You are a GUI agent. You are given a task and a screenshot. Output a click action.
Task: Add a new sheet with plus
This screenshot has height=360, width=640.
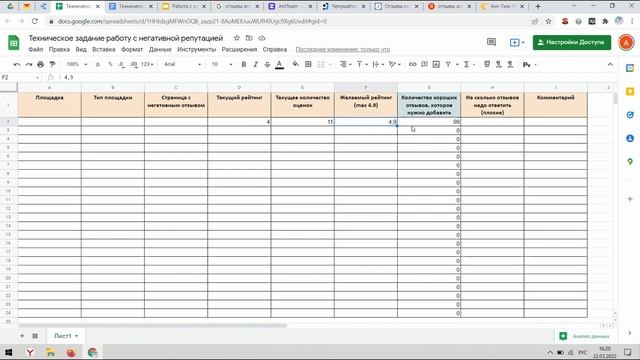[22, 336]
